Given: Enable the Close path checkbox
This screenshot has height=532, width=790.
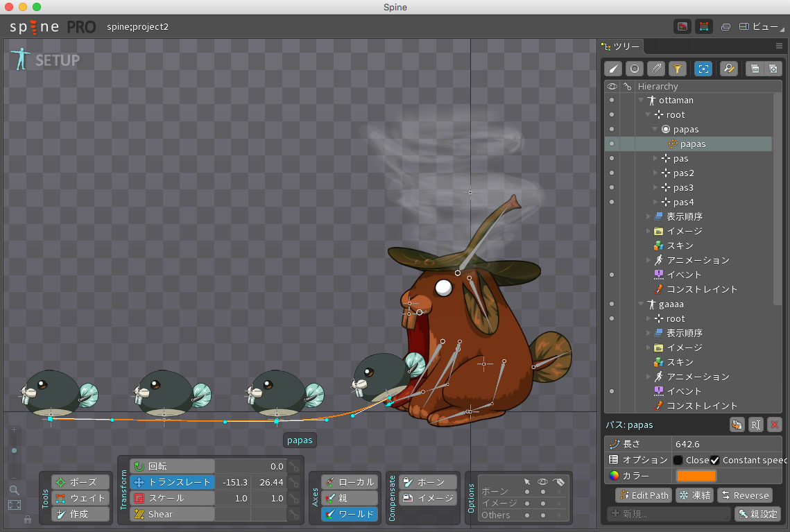Looking at the screenshot, I should pyautogui.click(x=678, y=460).
